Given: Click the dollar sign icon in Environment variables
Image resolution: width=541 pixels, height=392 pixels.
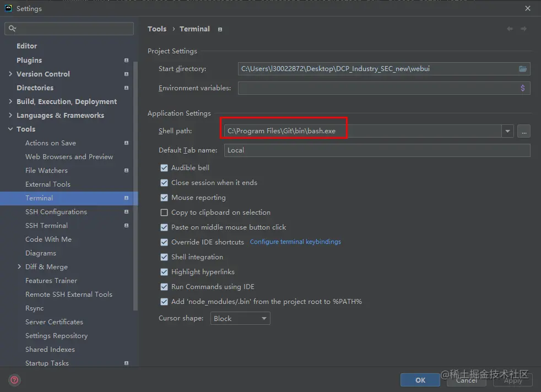Looking at the screenshot, I should click(x=523, y=88).
